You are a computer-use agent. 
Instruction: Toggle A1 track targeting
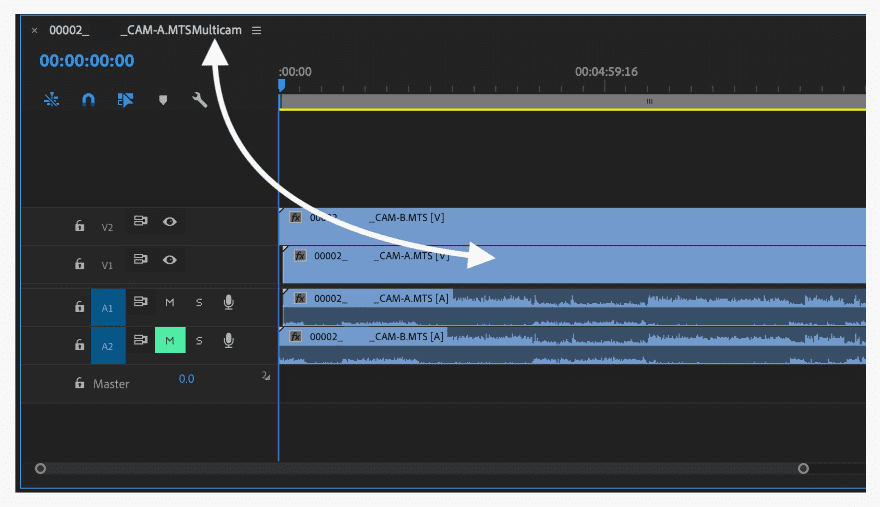[108, 307]
